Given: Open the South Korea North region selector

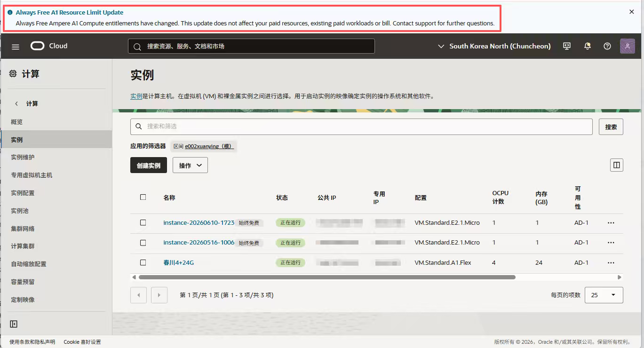Looking at the screenshot, I should [494, 46].
